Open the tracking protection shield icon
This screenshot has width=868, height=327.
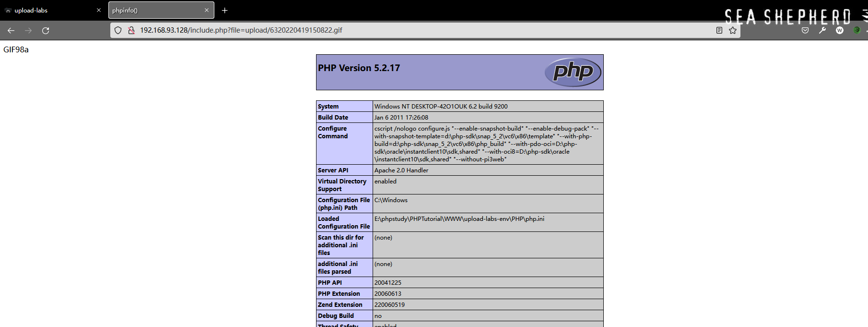click(x=118, y=30)
